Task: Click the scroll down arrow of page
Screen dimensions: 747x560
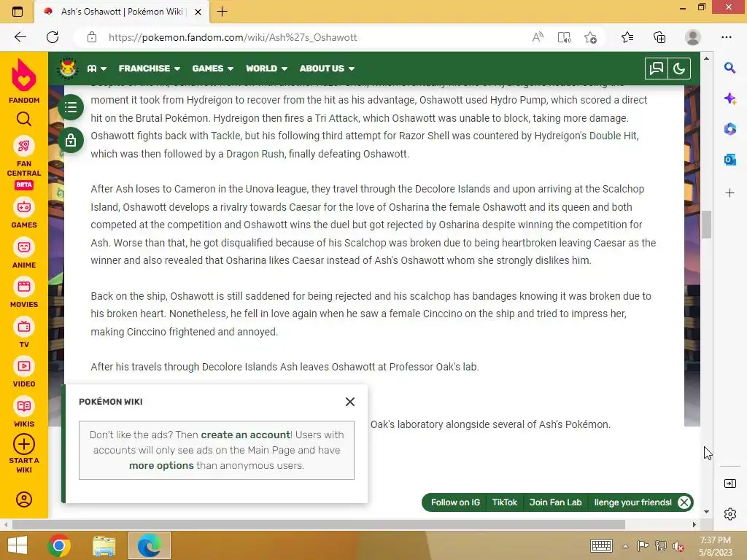Action: [x=706, y=512]
